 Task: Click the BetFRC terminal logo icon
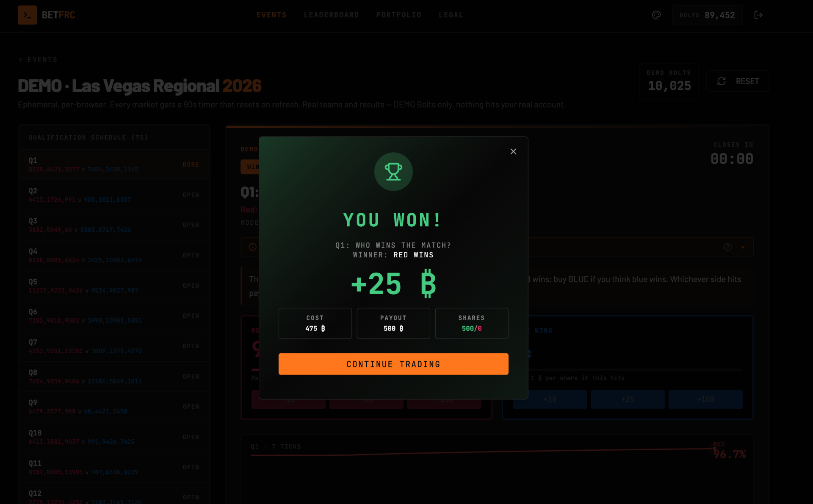point(27,15)
